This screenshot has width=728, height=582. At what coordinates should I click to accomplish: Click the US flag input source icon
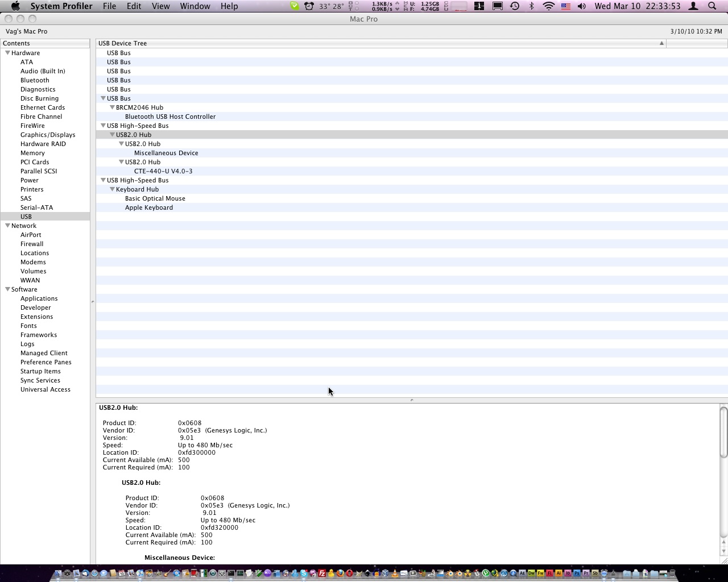[566, 6]
